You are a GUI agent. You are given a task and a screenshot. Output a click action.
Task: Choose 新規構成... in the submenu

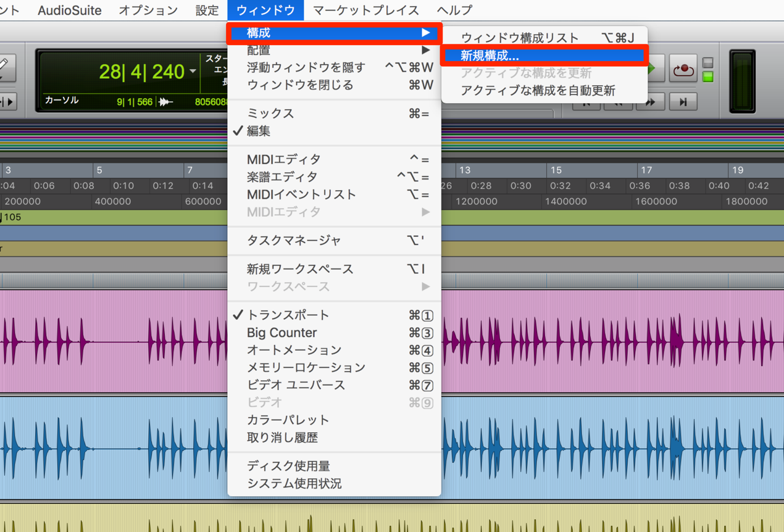tap(544, 56)
